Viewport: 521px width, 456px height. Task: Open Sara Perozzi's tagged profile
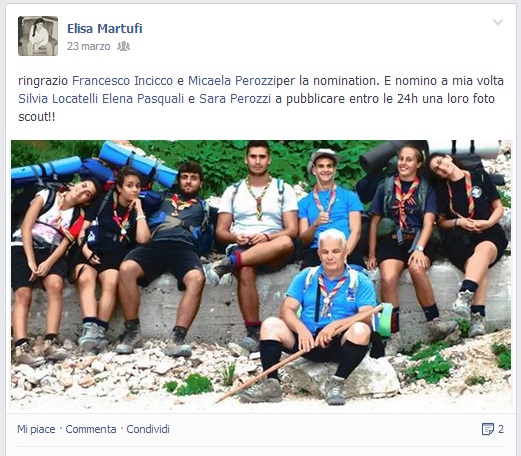[x=235, y=99]
